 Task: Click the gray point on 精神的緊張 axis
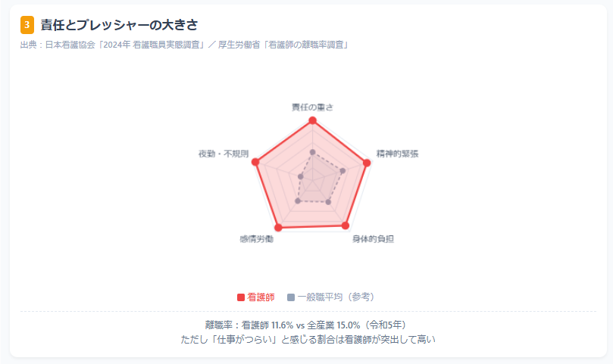[x=342, y=171]
